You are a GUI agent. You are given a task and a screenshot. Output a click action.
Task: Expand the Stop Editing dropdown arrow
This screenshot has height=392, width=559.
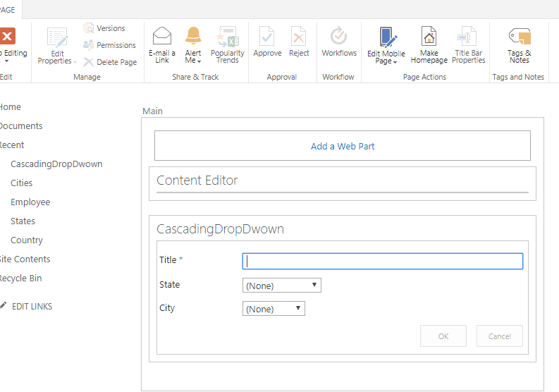(6, 61)
